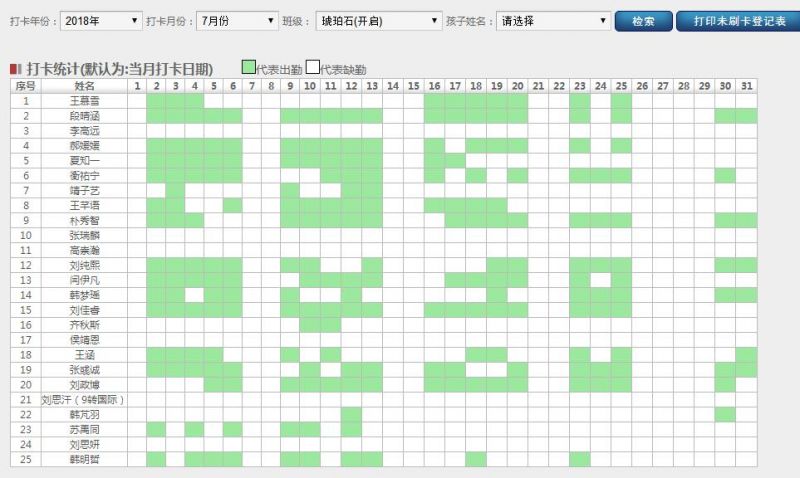Click green day 10 cell in row 16
Screen dimensions: 800x478
click(310, 325)
